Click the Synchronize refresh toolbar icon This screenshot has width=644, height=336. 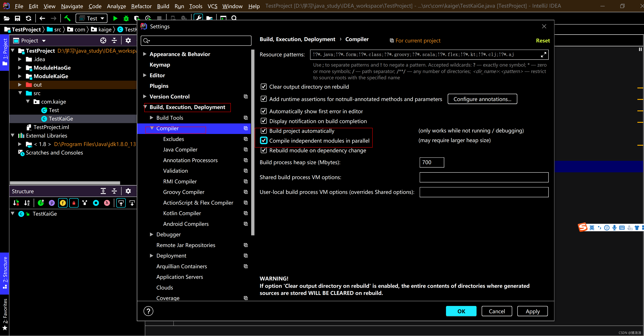(x=29, y=18)
